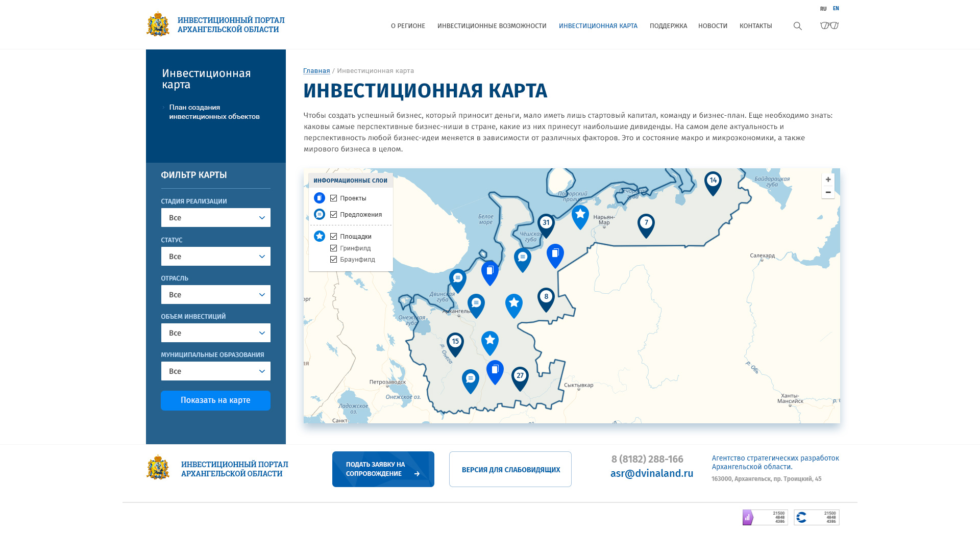The width and height of the screenshot is (980, 535).
Task: Toggle the Предложения layer checkbox
Action: click(333, 215)
